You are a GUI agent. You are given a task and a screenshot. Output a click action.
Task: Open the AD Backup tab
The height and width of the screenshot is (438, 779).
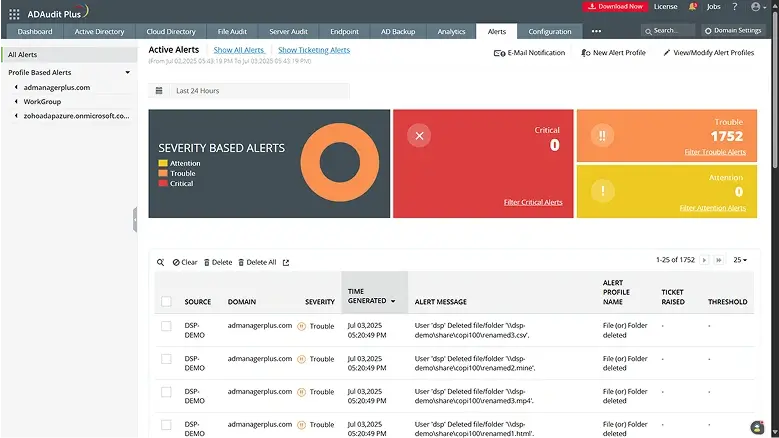pyautogui.click(x=398, y=31)
